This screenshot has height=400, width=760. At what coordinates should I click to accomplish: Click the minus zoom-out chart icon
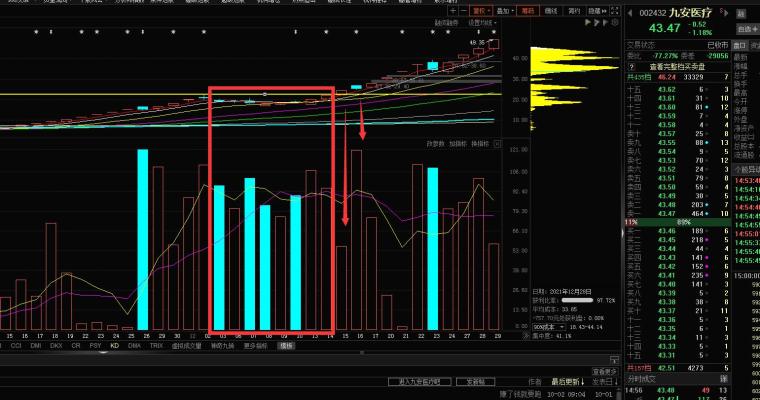pos(462,11)
